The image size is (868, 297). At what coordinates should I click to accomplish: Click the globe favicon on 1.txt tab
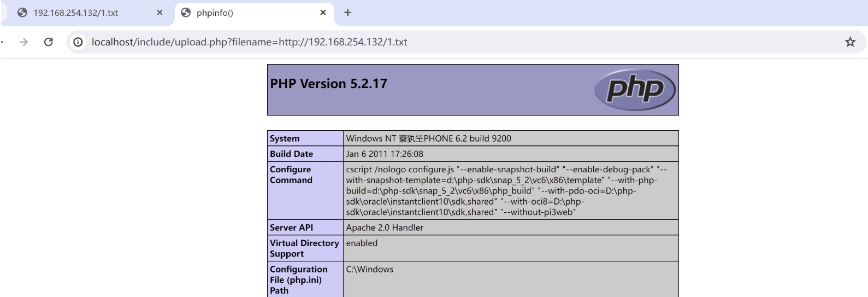click(22, 13)
